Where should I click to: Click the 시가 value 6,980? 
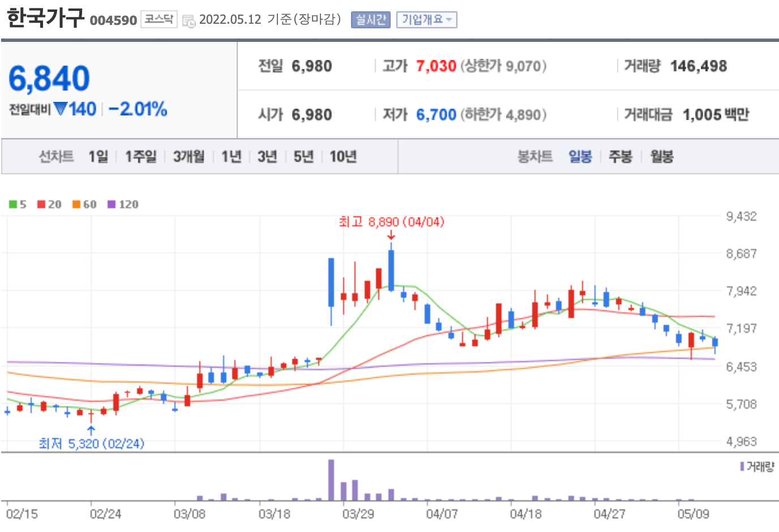pos(312,115)
